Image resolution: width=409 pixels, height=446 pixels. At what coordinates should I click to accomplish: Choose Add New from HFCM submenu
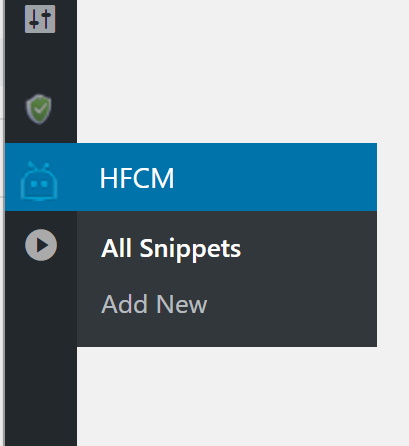154,304
